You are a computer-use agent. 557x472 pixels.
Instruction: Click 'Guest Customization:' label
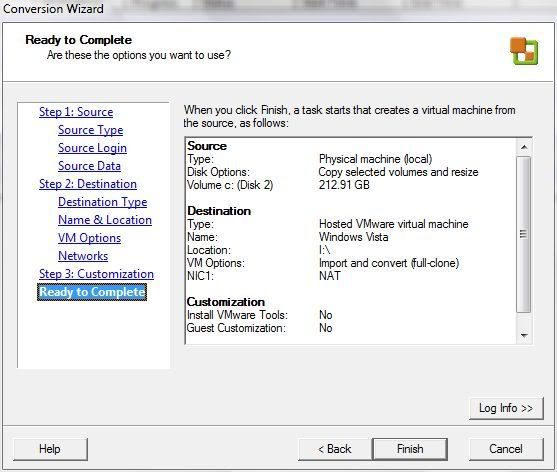[x=236, y=328]
